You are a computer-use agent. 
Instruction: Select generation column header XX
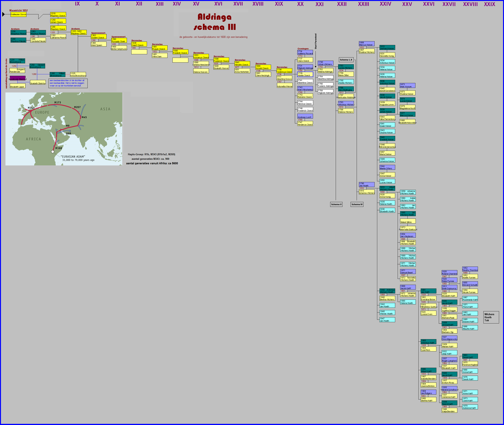300,4
